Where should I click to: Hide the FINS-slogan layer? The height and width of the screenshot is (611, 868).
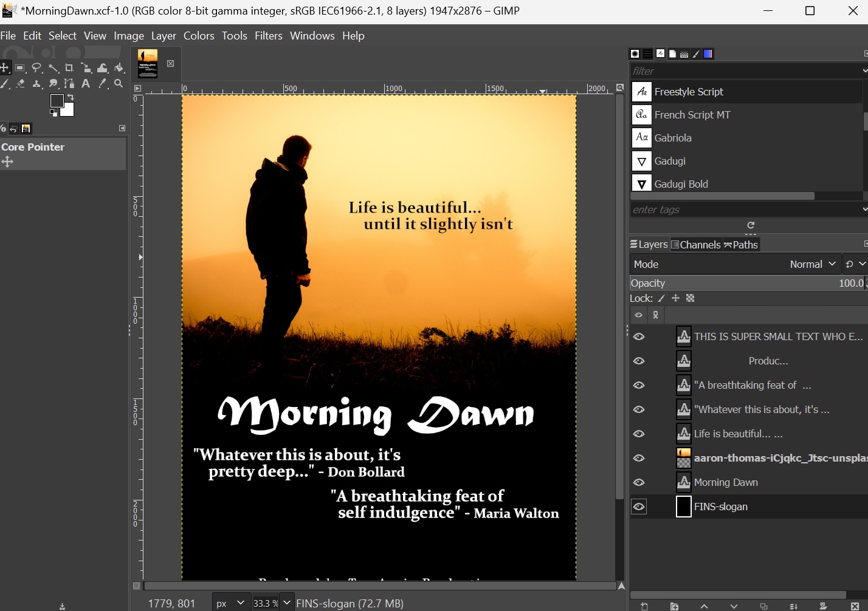click(639, 507)
